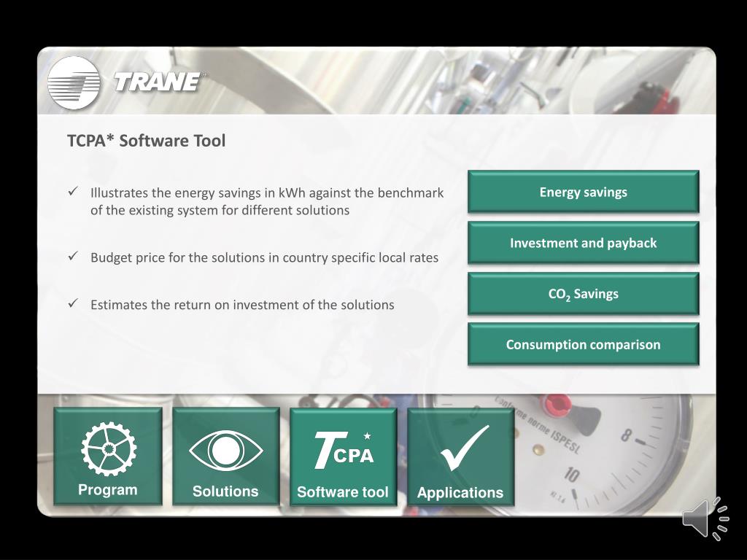Play the slide audio speaker icon
747x560 pixels.
pyautogui.click(x=705, y=519)
